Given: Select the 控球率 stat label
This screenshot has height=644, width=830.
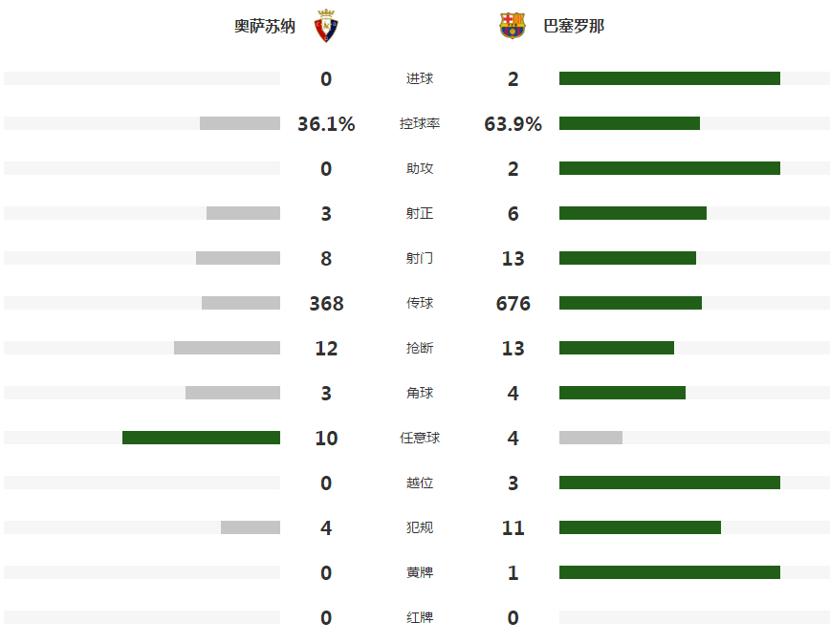Looking at the screenshot, I should 420,123.
